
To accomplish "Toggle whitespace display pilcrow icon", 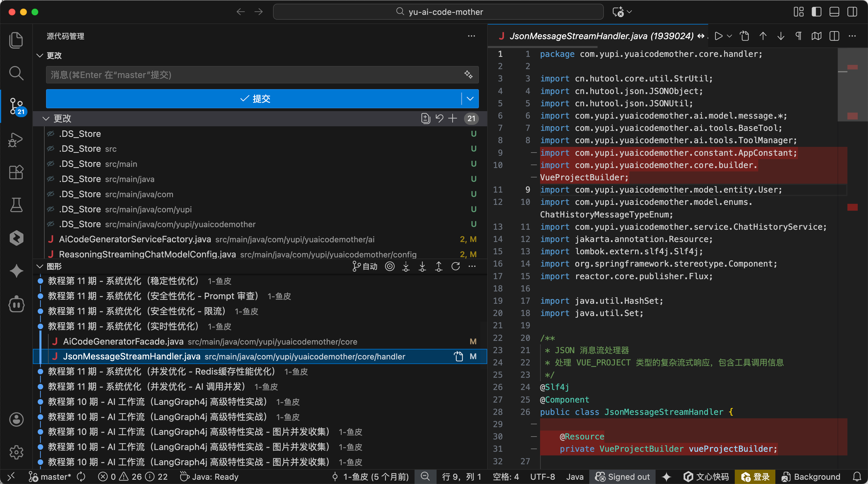I will point(799,36).
